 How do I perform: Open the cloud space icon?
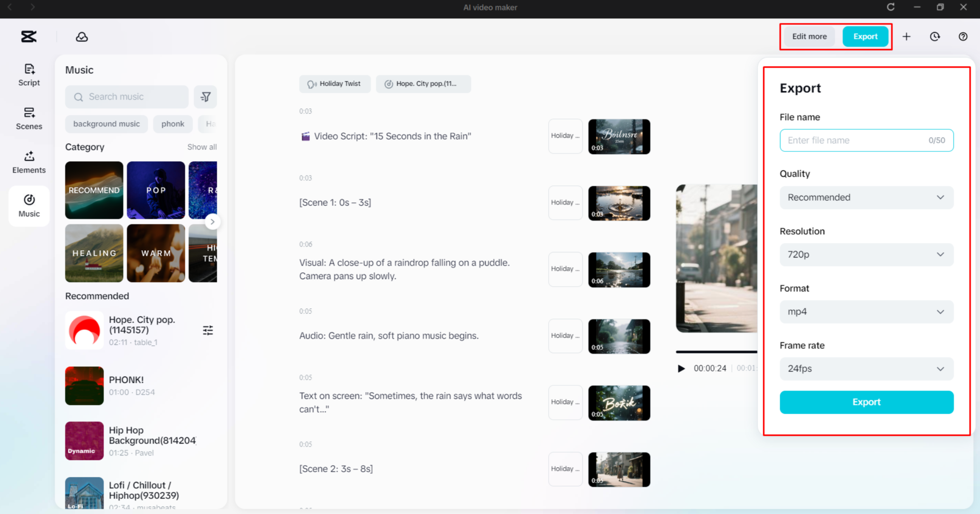(x=81, y=37)
